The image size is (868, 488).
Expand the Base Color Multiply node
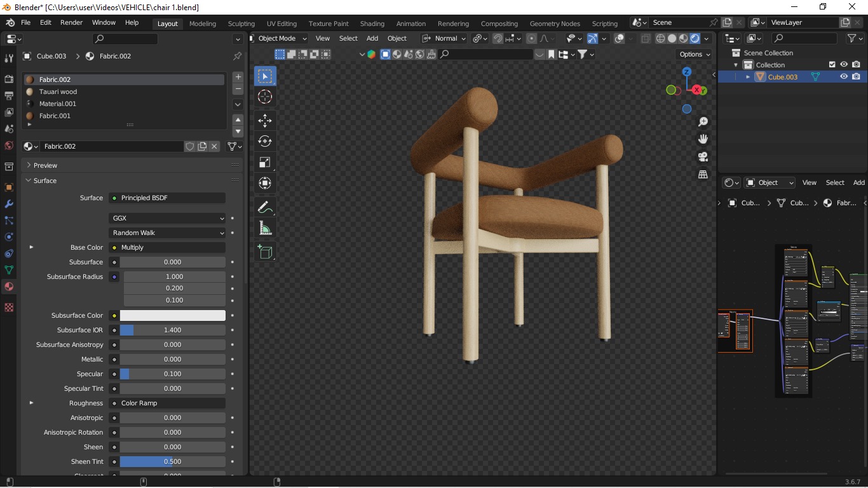[x=31, y=247]
